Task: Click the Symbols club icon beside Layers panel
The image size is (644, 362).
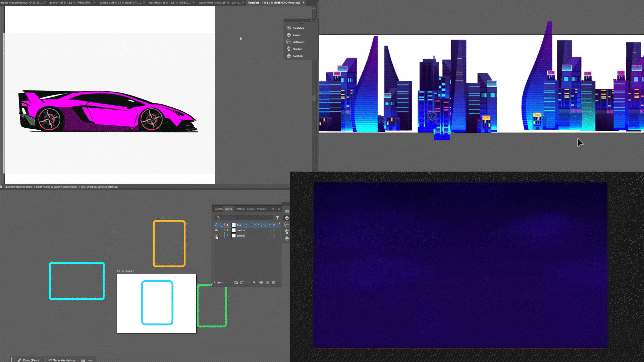Action: coord(287,238)
